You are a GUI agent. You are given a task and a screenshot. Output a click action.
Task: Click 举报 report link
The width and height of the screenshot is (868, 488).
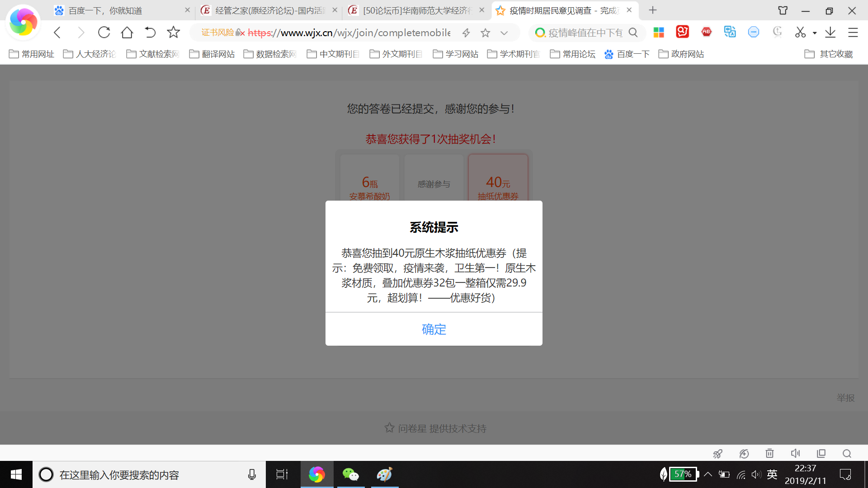pos(845,398)
